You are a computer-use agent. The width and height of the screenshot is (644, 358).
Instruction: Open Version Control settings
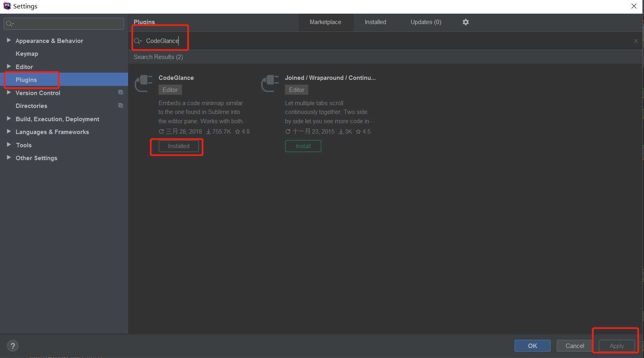coord(38,93)
